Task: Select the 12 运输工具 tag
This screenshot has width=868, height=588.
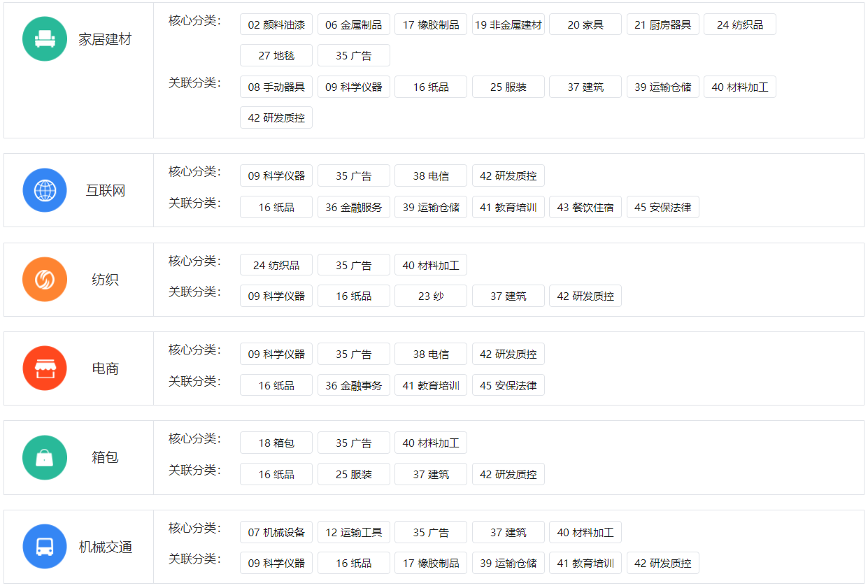Action: point(354,532)
